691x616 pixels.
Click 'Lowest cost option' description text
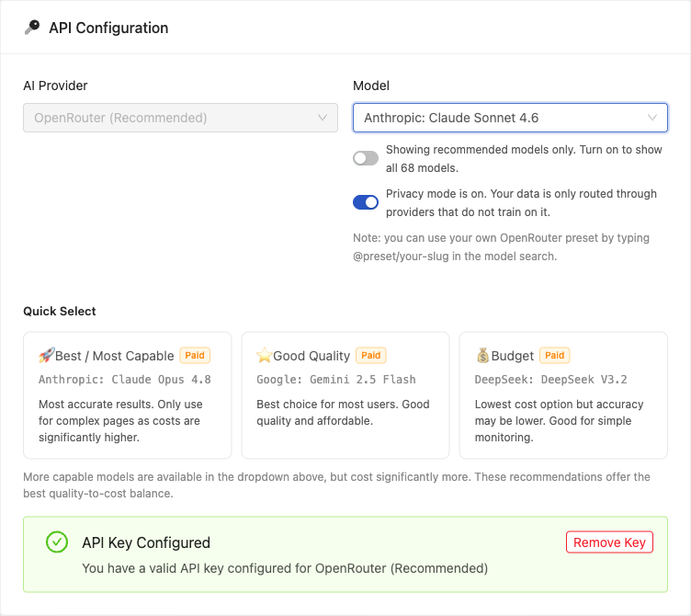[559, 421]
